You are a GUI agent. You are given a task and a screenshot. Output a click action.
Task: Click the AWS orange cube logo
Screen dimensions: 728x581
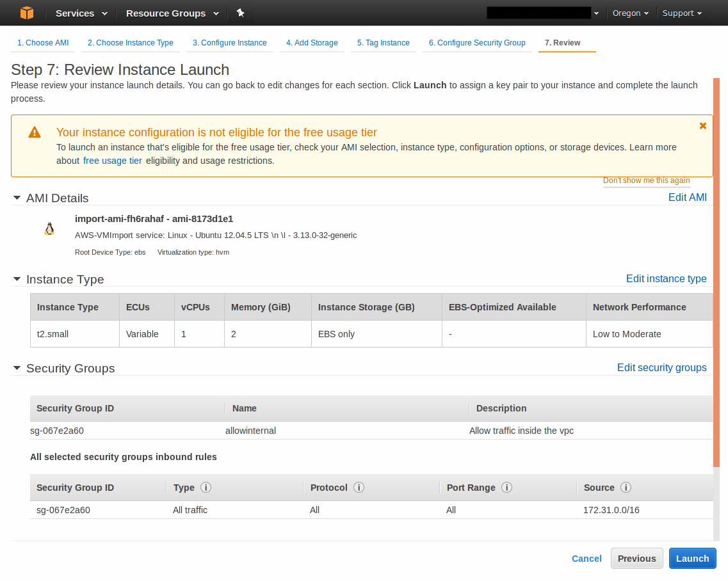pos(26,13)
